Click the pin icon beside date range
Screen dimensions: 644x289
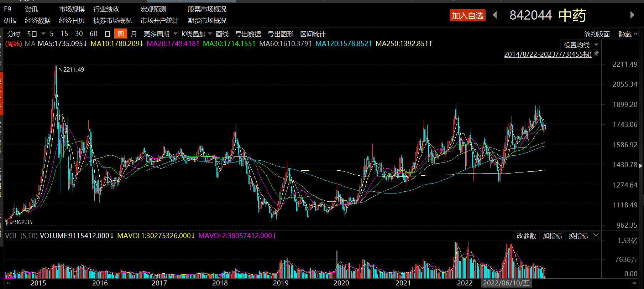click(x=597, y=53)
